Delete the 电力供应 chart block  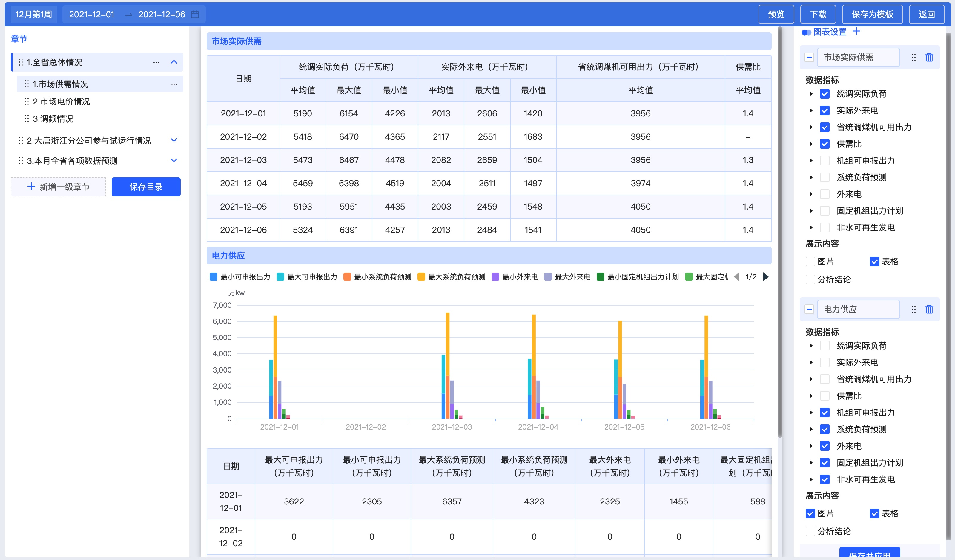coord(929,309)
